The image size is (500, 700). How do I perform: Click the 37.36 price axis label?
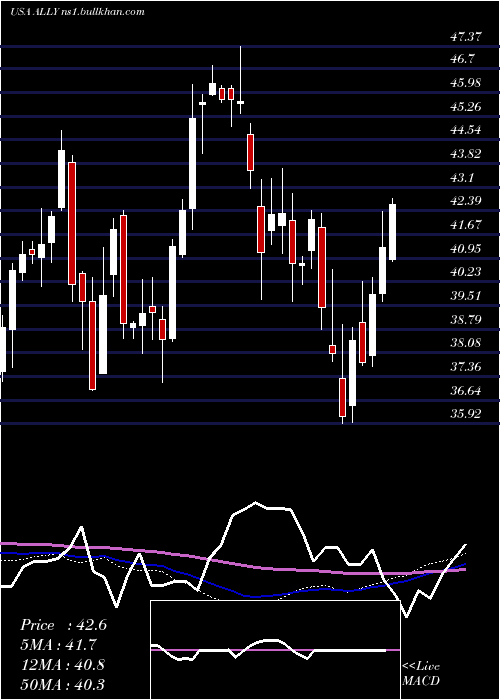point(466,367)
